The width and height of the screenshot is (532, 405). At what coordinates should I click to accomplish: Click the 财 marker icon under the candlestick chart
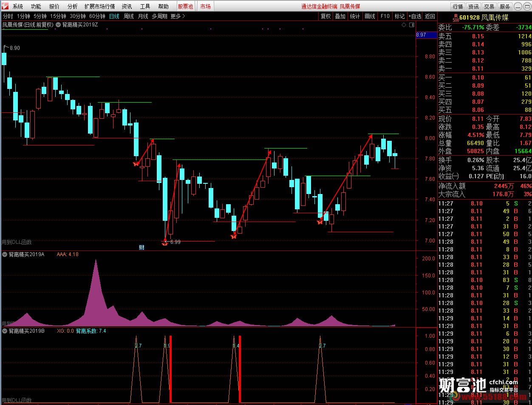142,247
